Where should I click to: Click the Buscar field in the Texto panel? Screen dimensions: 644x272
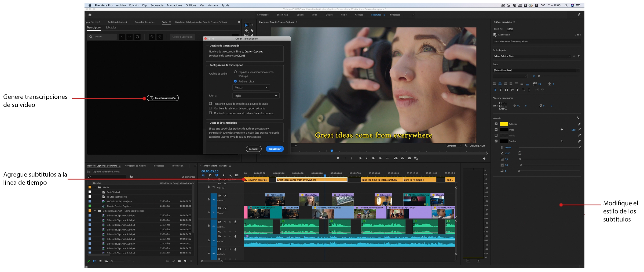point(102,37)
